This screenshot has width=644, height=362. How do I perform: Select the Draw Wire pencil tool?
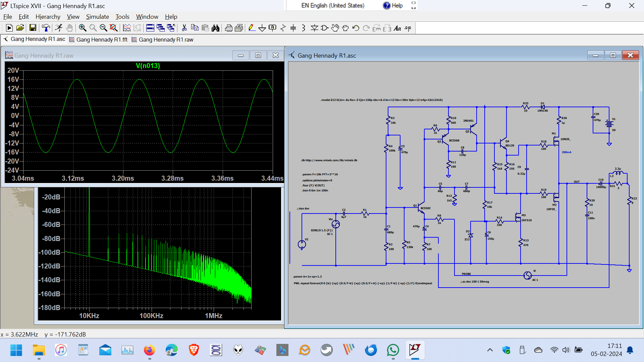(252, 28)
